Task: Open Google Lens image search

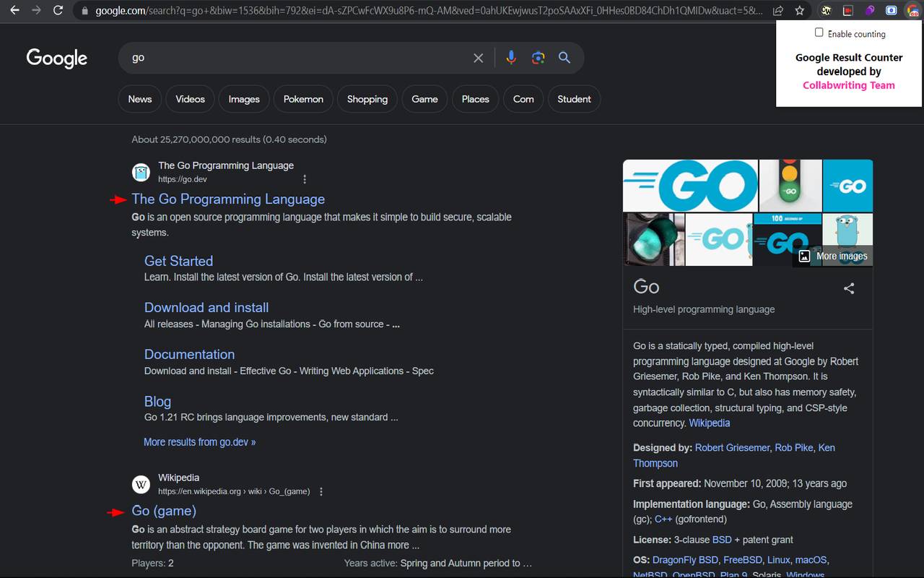Action: (x=538, y=58)
